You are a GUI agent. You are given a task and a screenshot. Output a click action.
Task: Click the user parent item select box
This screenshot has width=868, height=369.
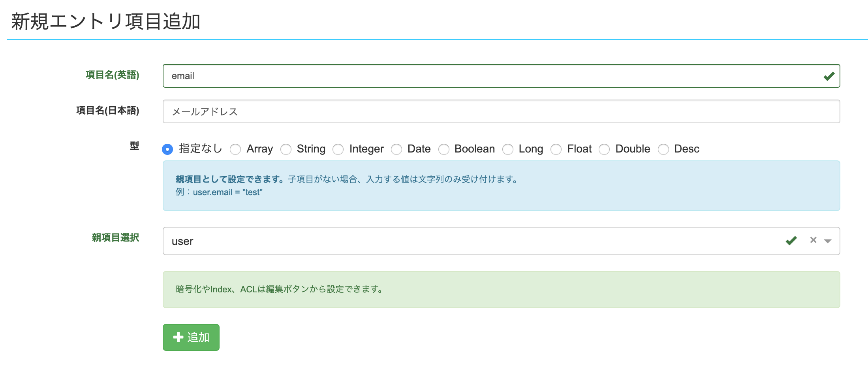(501, 241)
